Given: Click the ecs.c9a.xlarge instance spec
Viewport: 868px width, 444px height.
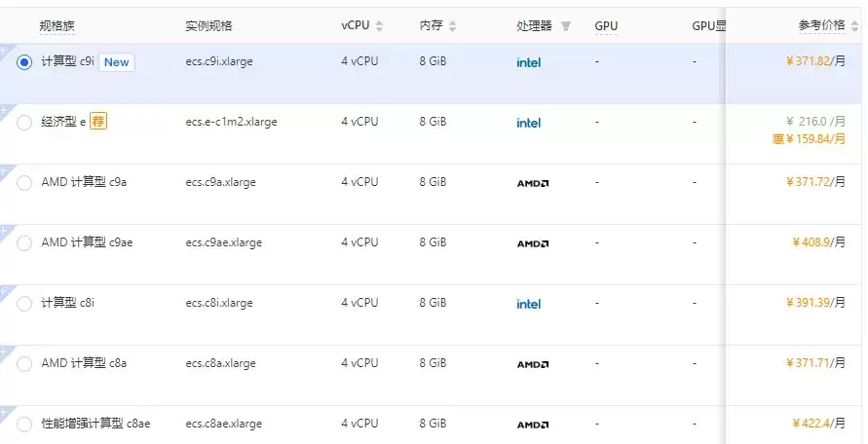Looking at the screenshot, I should [221, 183].
